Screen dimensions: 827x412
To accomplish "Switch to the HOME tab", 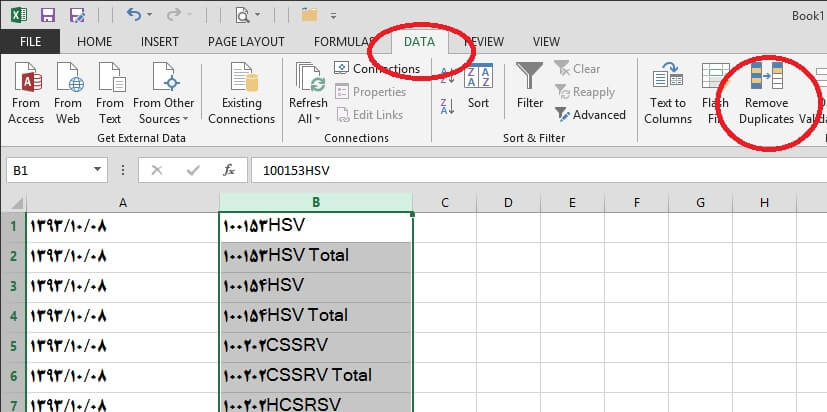I will click(94, 42).
